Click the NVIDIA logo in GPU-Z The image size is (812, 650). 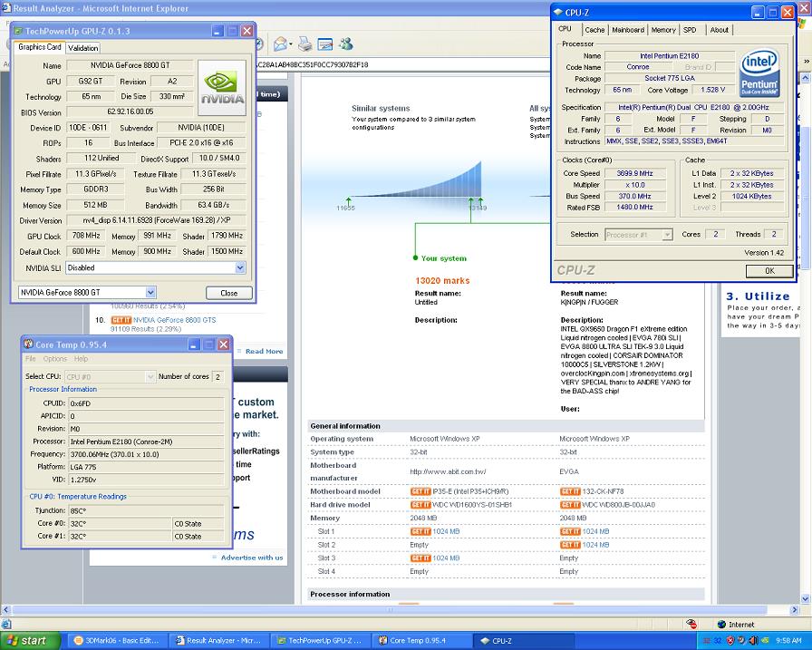pos(222,88)
